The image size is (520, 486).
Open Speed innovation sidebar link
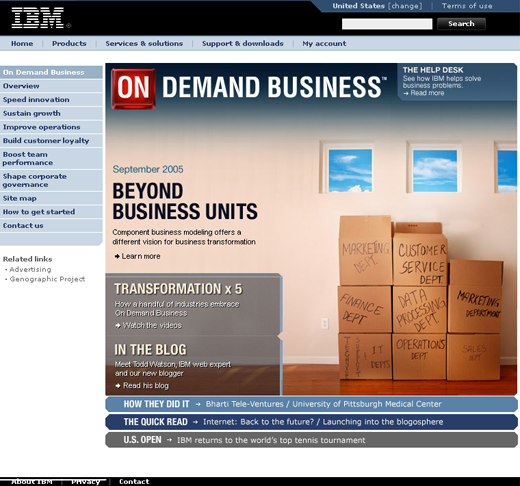coord(51,100)
